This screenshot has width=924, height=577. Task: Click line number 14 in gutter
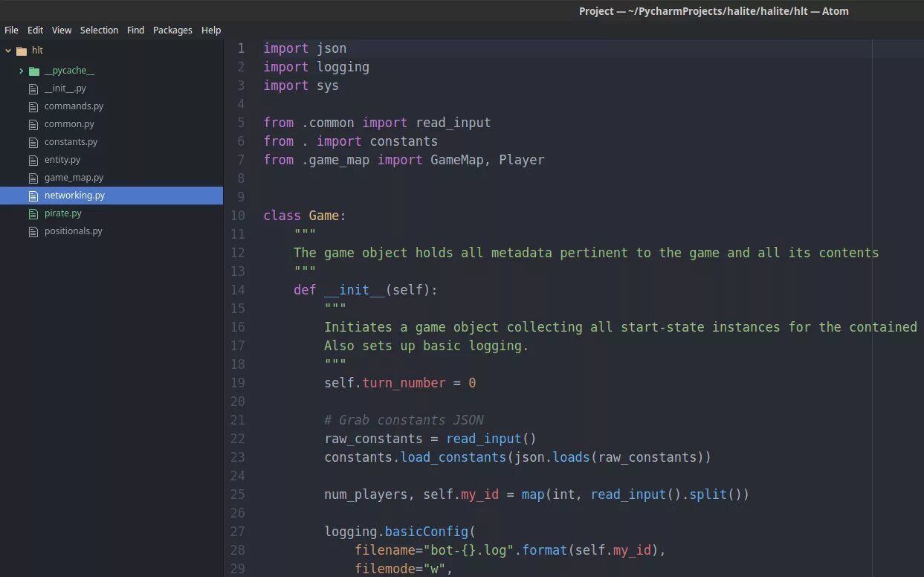point(237,290)
